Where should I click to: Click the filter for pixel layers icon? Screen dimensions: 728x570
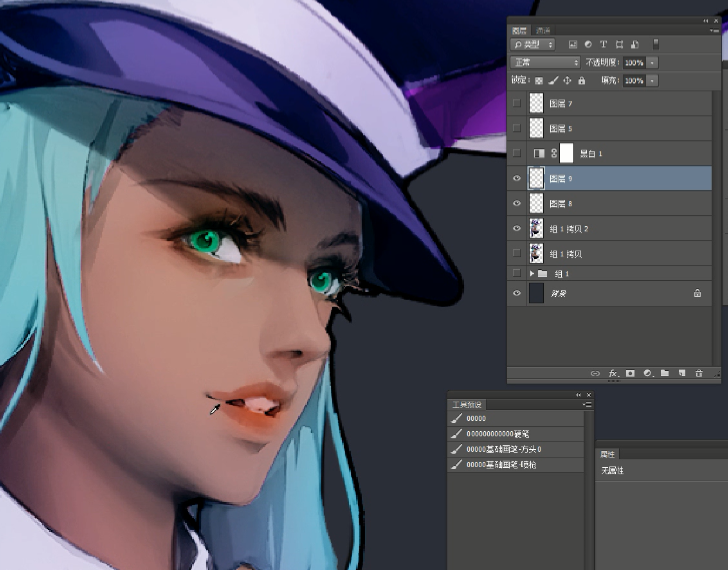click(x=573, y=44)
